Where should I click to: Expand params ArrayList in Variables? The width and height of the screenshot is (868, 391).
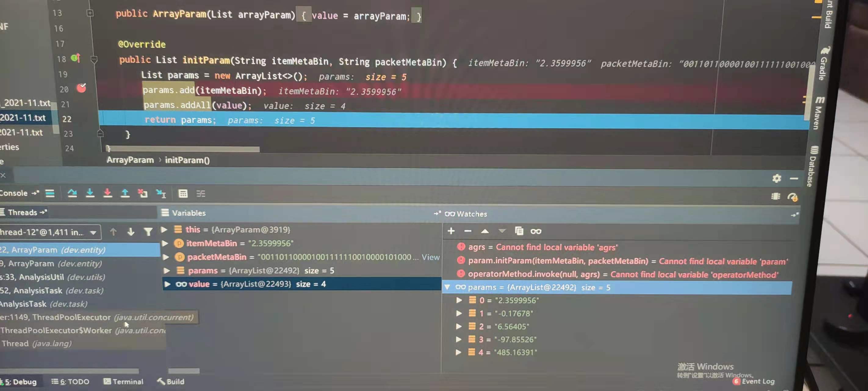pos(167,271)
